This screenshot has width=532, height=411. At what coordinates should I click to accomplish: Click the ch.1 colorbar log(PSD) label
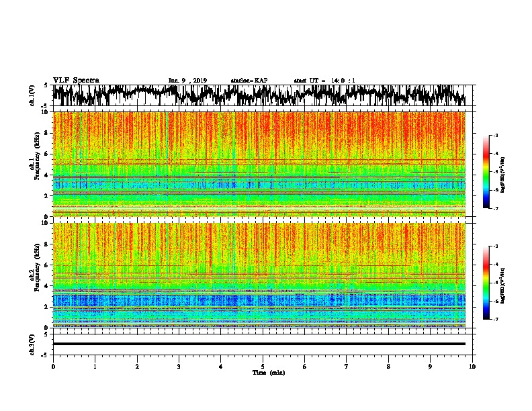click(x=503, y=175)
